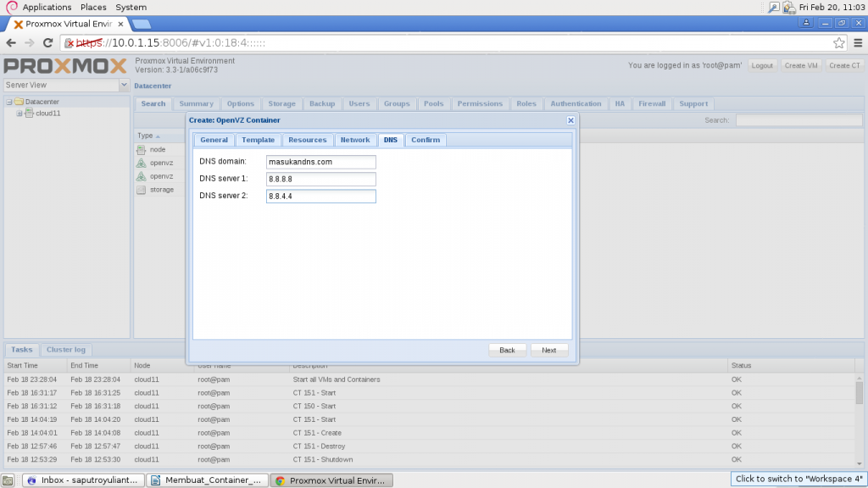Close the Proxmox browser tab
This screenshot has height=488, width=868.
(x=120, y=24)
